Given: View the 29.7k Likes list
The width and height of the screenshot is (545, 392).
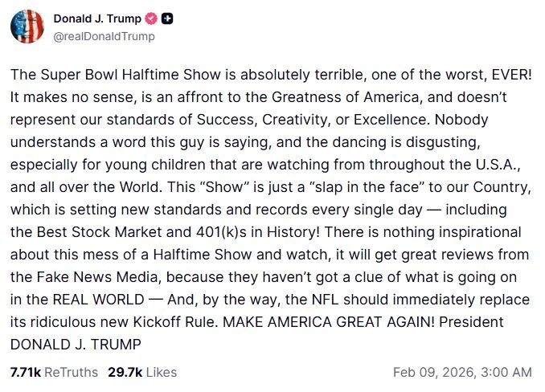Looking at the screenshot, I should (x=141, y=372).
